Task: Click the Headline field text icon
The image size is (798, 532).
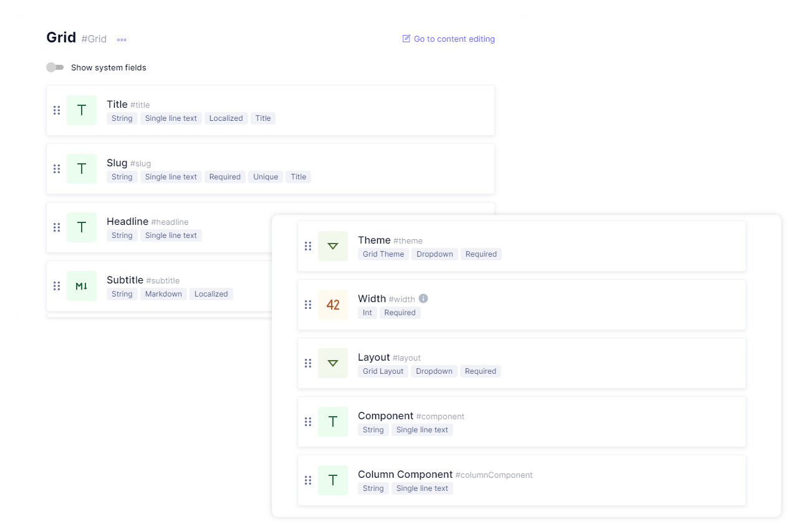Action: tap(82, 227)
